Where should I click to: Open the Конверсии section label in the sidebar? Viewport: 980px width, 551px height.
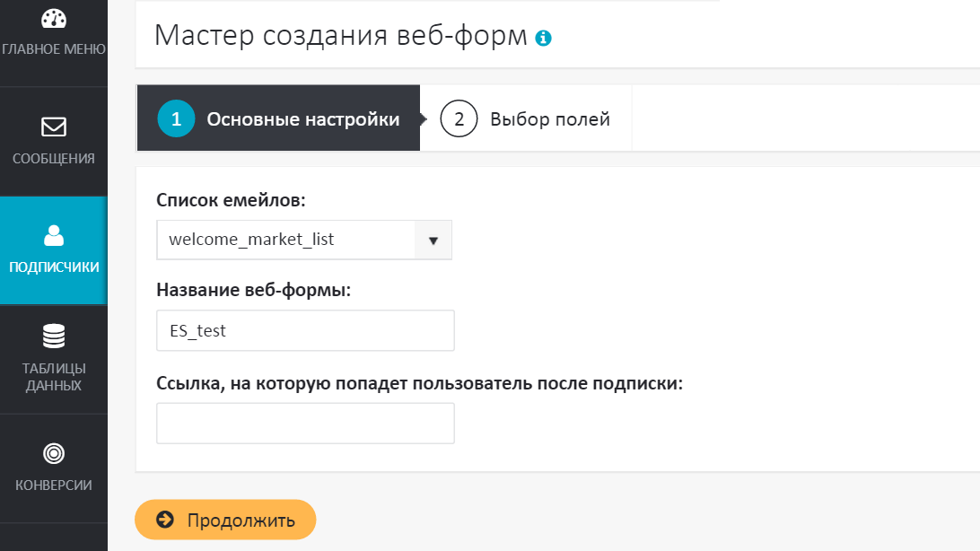(54, 485)
